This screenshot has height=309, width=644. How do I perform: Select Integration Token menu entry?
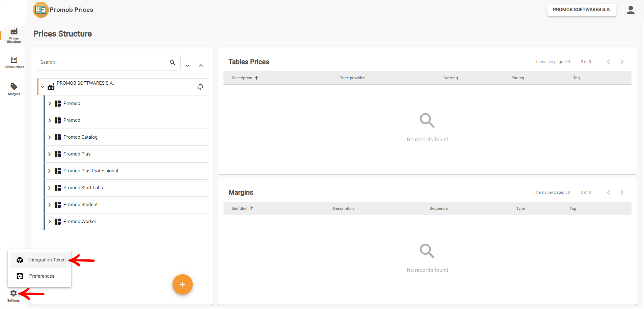[x=41, y=260]
